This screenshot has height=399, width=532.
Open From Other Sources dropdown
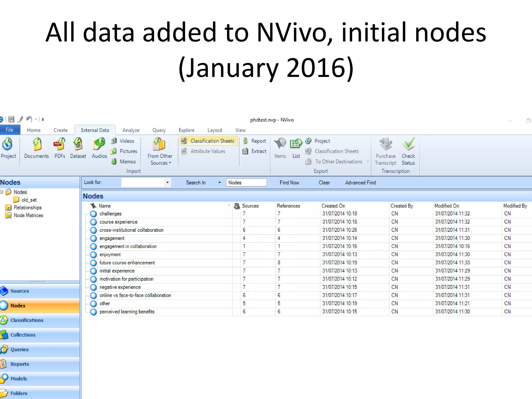coord(160,151)
